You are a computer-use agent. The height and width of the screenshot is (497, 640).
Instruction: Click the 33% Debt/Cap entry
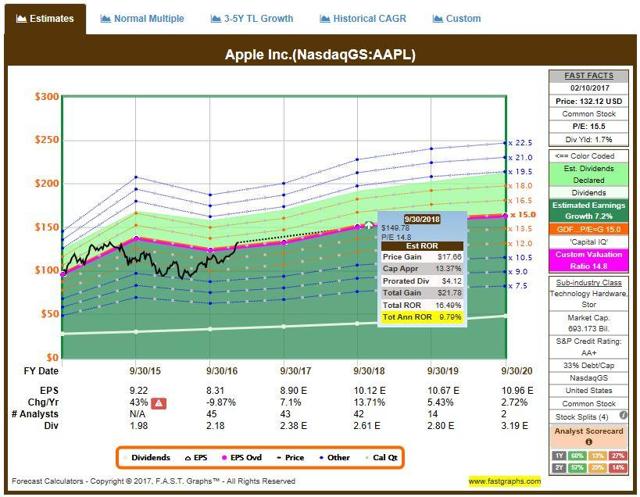[589, 366]
